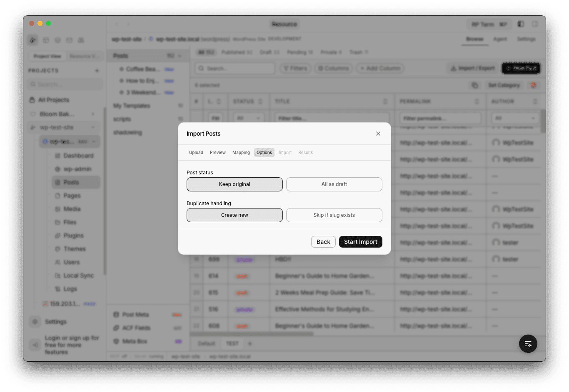The width and height of the screenshot is (569, 392).
Task: Collapse the wp-test-site project tree
Action: (94, 127)
